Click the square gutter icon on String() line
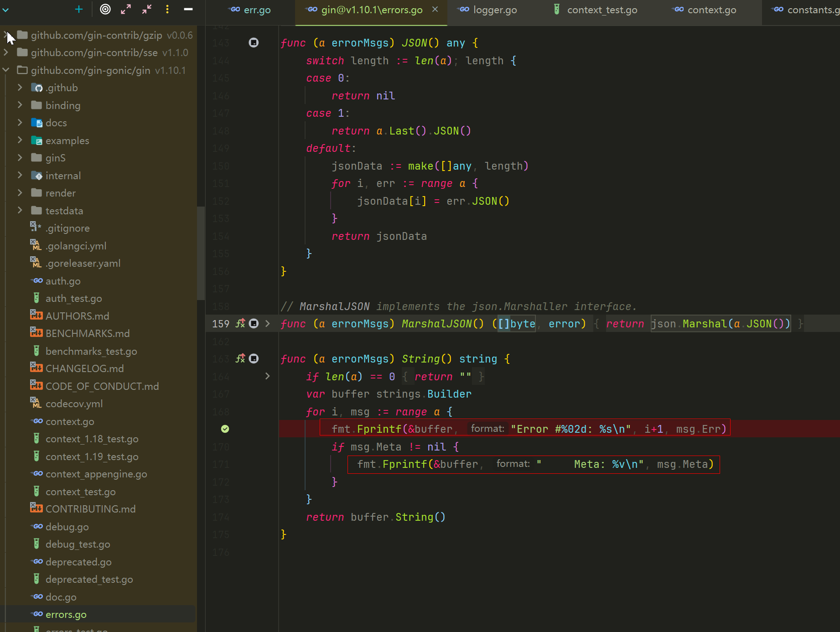Viewport: 840px width, 632px height. pyautogui.click(x=254, y=358)
